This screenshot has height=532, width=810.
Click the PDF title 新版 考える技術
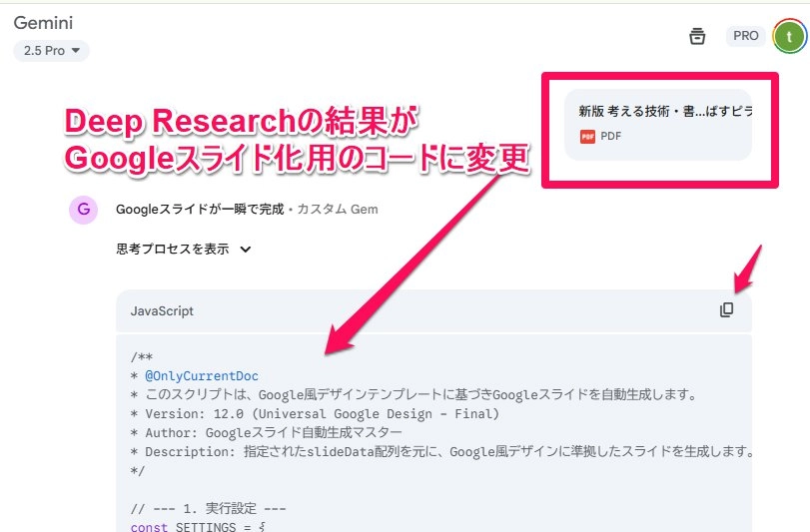point(665,111)
